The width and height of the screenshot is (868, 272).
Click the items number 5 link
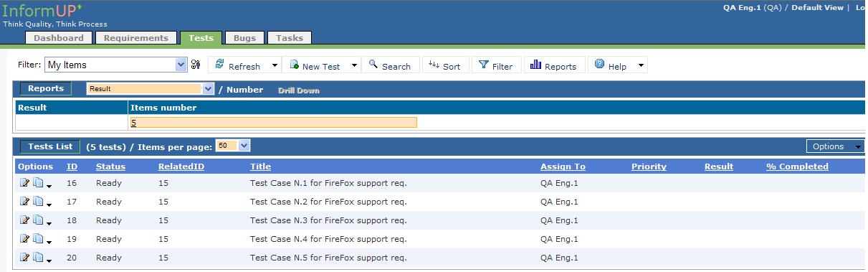click(133, 123)
